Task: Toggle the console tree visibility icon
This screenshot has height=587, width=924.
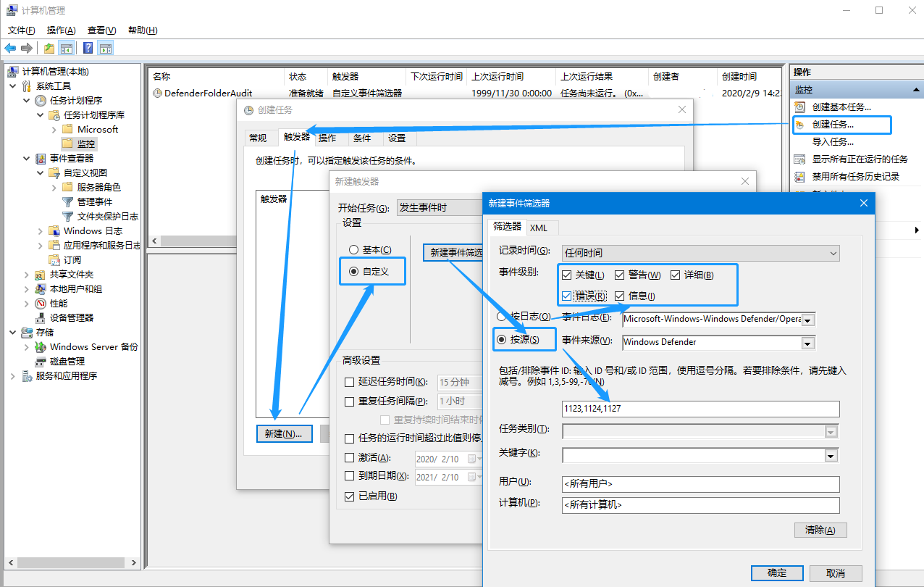Action: 66,48
